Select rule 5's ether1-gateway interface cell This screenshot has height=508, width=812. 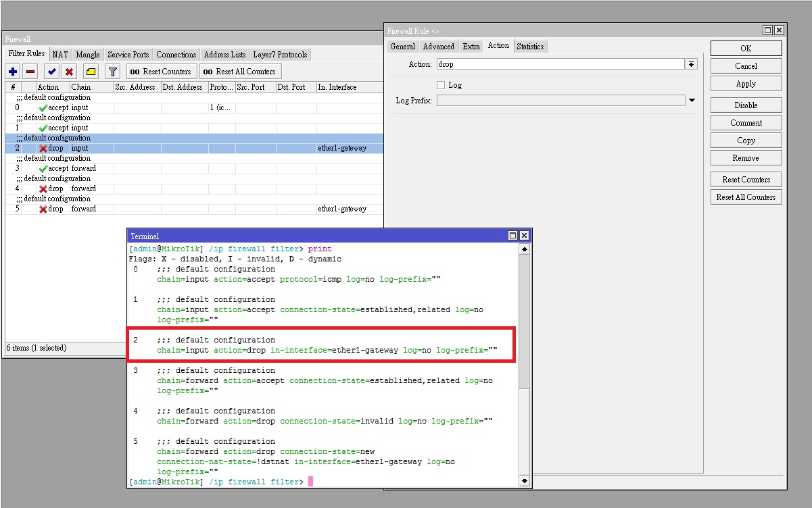(x=350, y=209)
